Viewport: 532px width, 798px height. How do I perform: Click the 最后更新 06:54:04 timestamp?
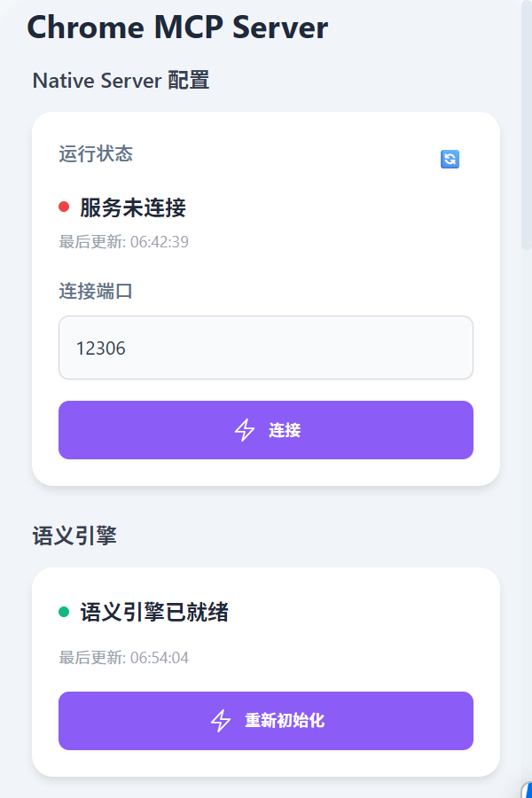pos(123,658)
